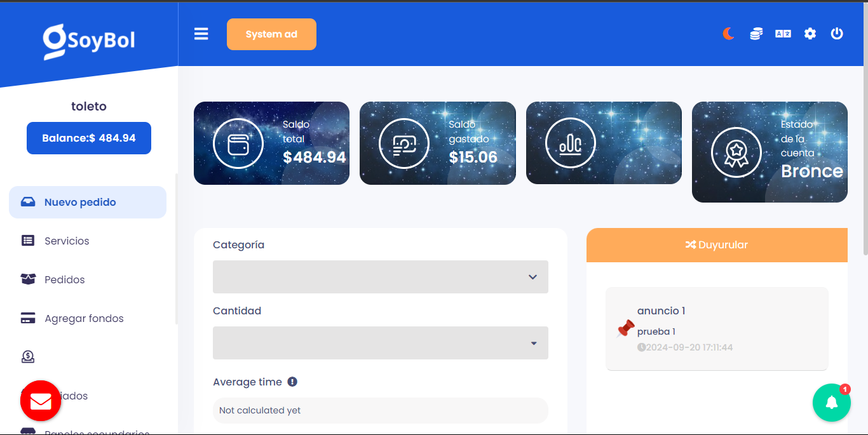Open Pedidos from the sidebar

(64, 279)
